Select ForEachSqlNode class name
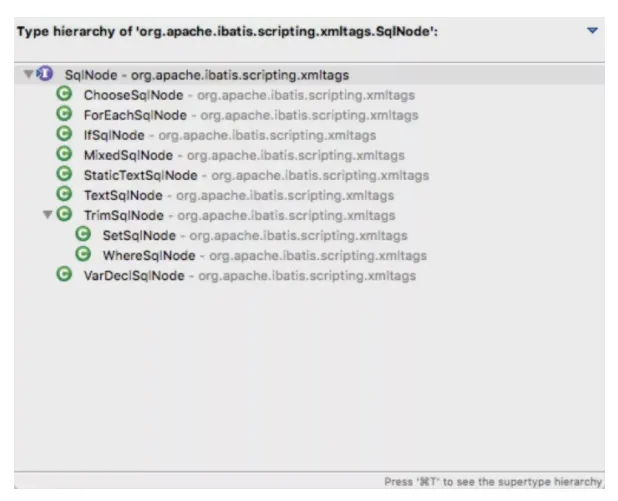Viewport: 618px width, 501px height. (135, 115)
